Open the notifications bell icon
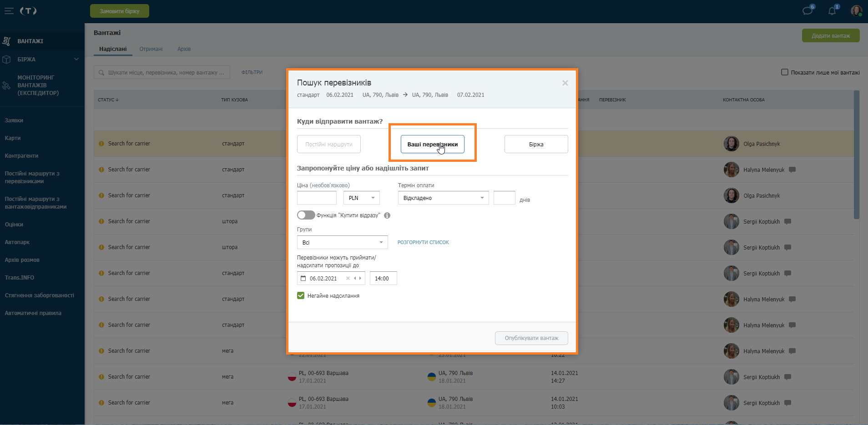 point(832,11)
